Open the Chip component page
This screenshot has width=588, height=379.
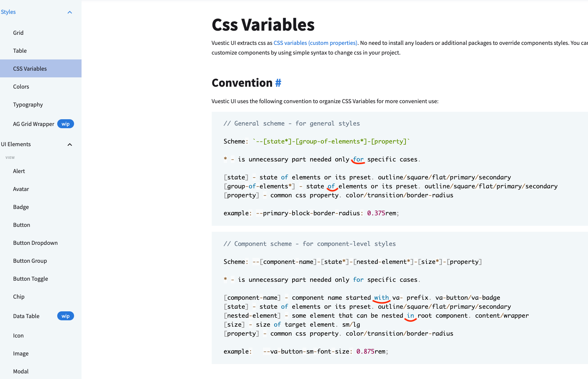pos(18,296)
